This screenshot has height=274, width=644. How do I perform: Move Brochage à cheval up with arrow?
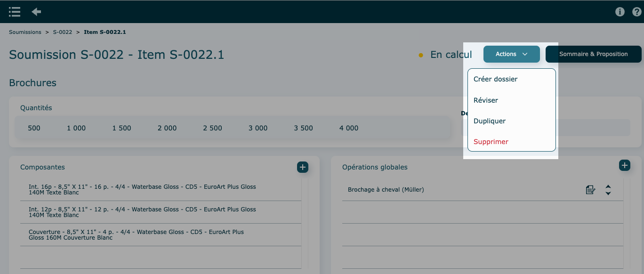click(x=608, y=187)
